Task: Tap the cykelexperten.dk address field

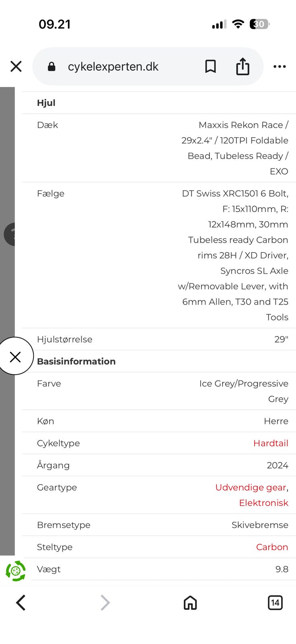Action: [113, 66]
